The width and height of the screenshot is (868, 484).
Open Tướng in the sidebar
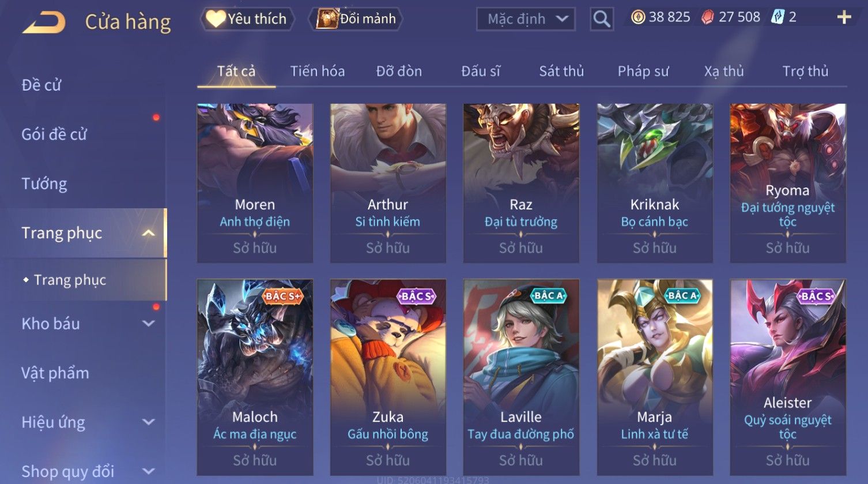click(44, 184)
